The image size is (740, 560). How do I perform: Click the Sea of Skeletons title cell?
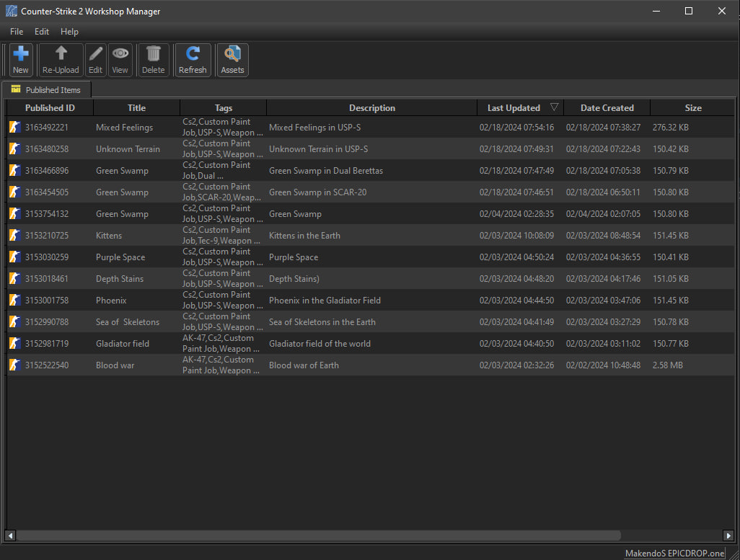(x=128, y=322)
